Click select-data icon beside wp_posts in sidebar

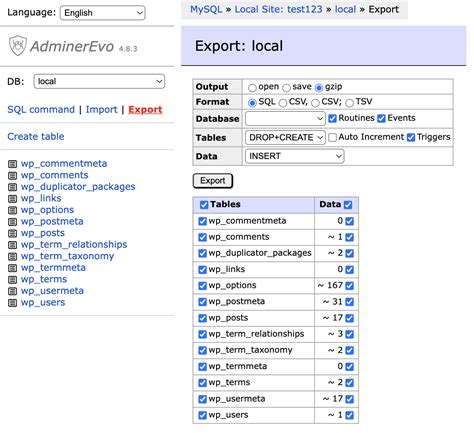coord(12,233)
